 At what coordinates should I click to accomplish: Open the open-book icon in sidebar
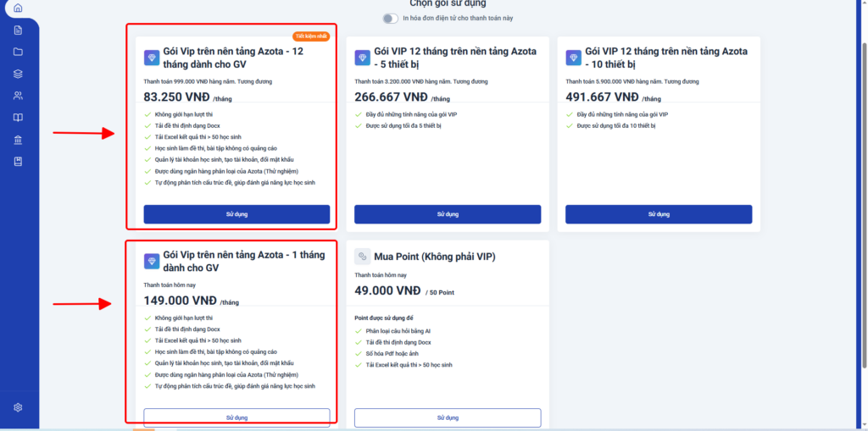click(19, 118)
